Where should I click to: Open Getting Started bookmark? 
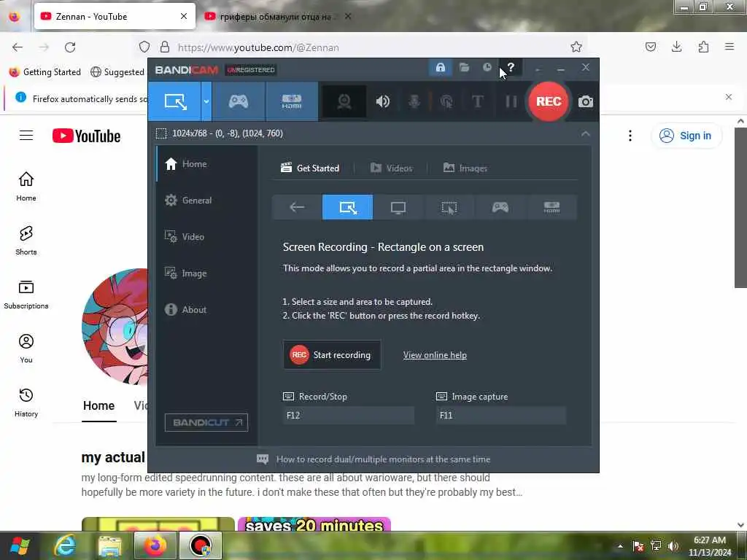pyautogui.click(x=44, y=72)
